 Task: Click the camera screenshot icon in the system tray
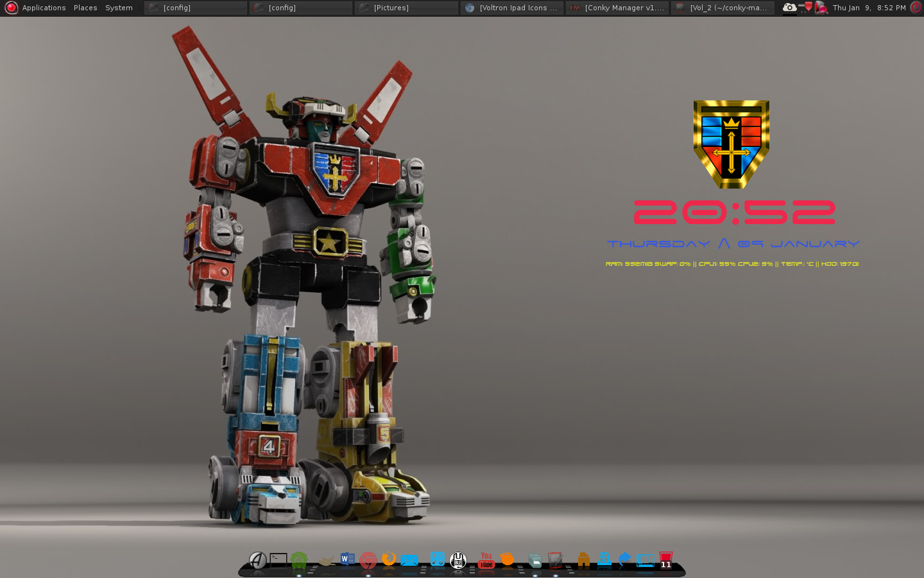click(789, 8)
